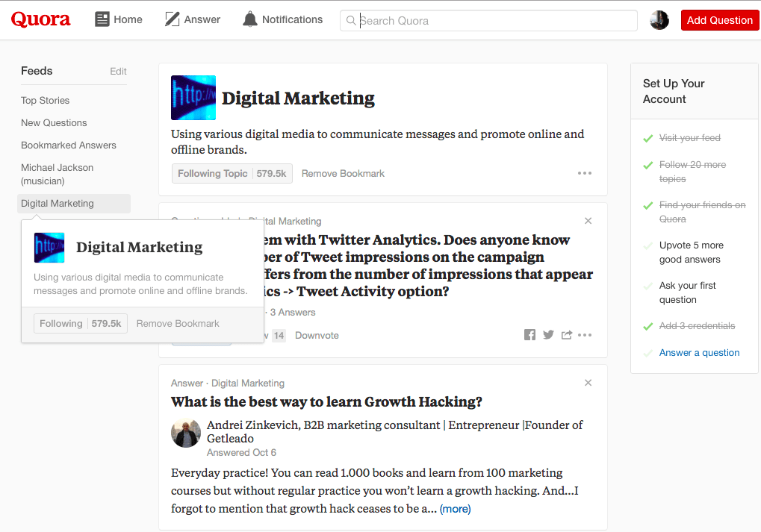761x532 pixels.
Task: Expand the answer with the (more) link
Action: pos(456,509)
